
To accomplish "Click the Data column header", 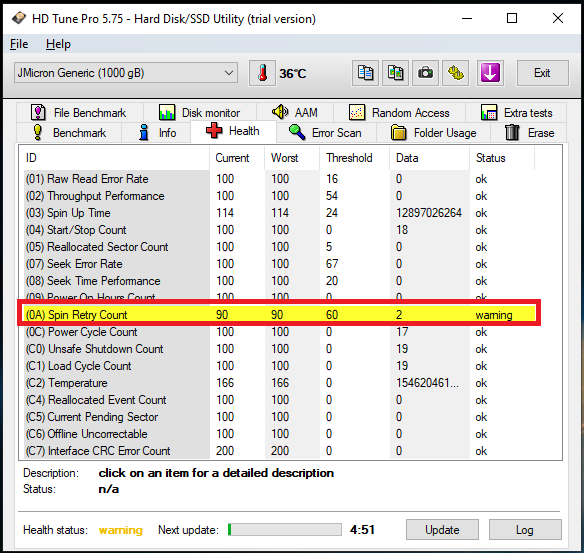I will [429, 158].
